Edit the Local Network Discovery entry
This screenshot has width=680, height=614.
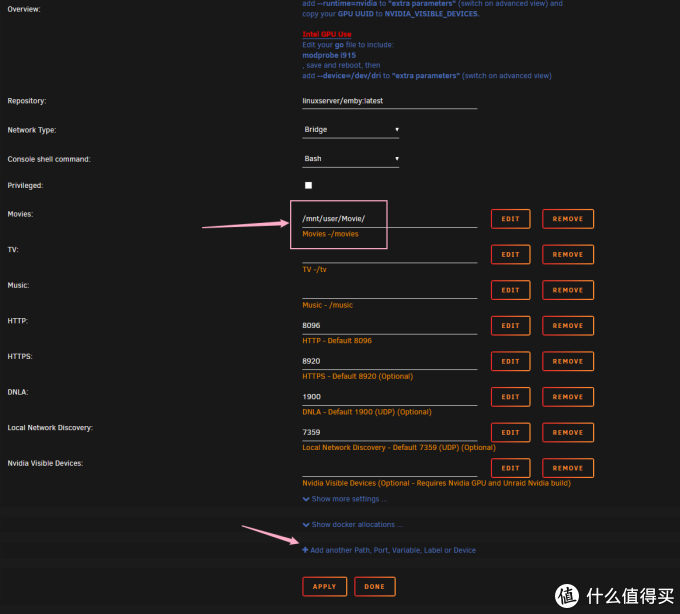coord(510,432)
